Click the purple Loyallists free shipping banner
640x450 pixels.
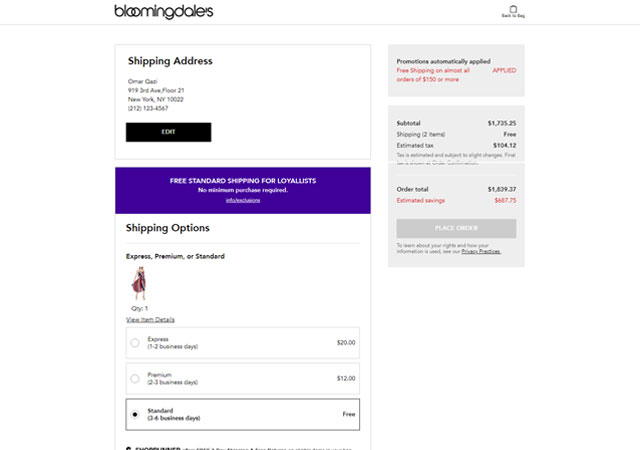pos(243,190)
